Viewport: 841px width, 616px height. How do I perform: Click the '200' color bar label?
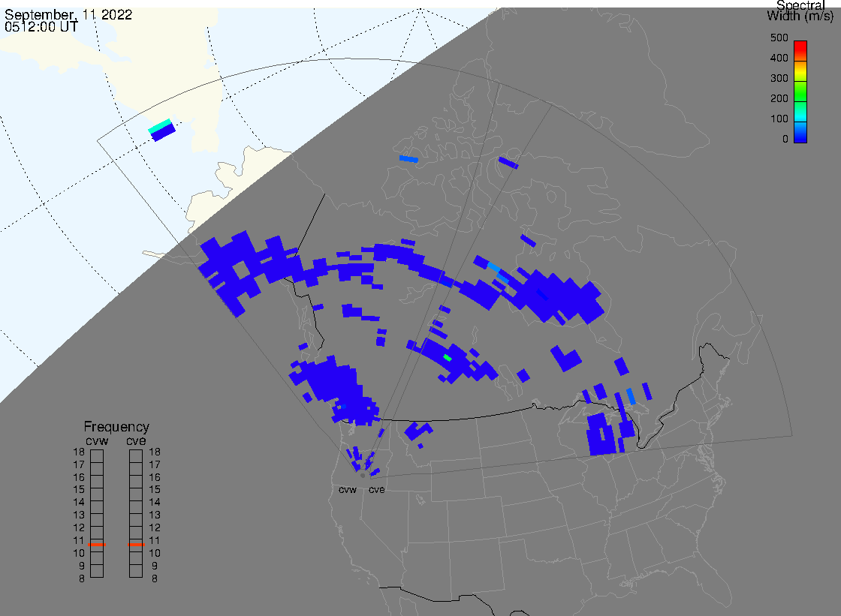(779, 98)
